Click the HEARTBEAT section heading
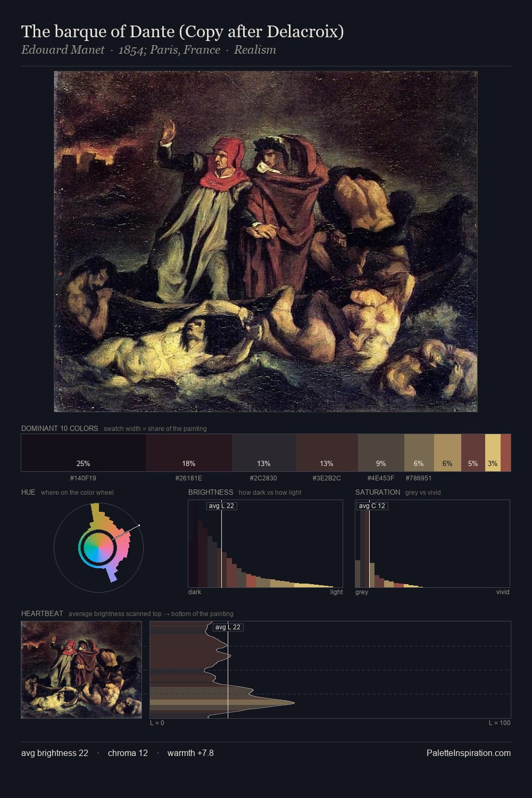Image resolution: width=532 pixels, height=798 pixels. coord(42,613)
